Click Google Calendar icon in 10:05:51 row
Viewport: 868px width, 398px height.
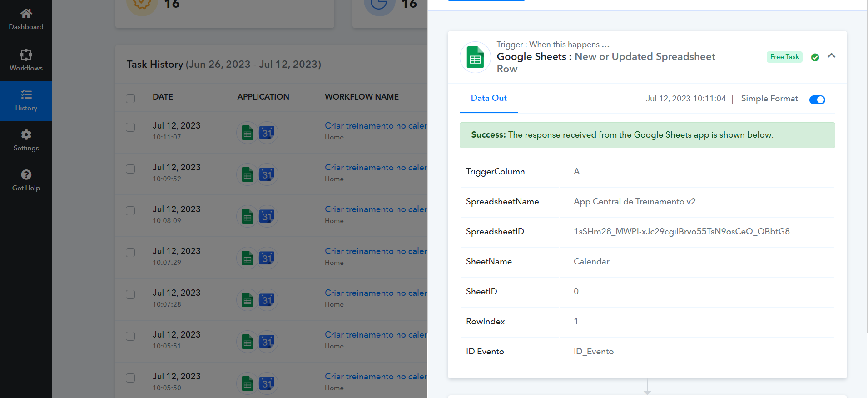(x=267, y=342)
